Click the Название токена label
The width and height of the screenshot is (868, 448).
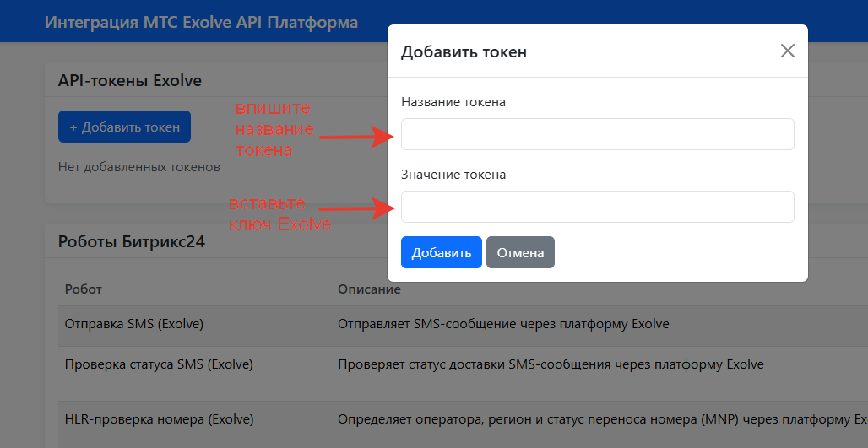coord(453,102)
